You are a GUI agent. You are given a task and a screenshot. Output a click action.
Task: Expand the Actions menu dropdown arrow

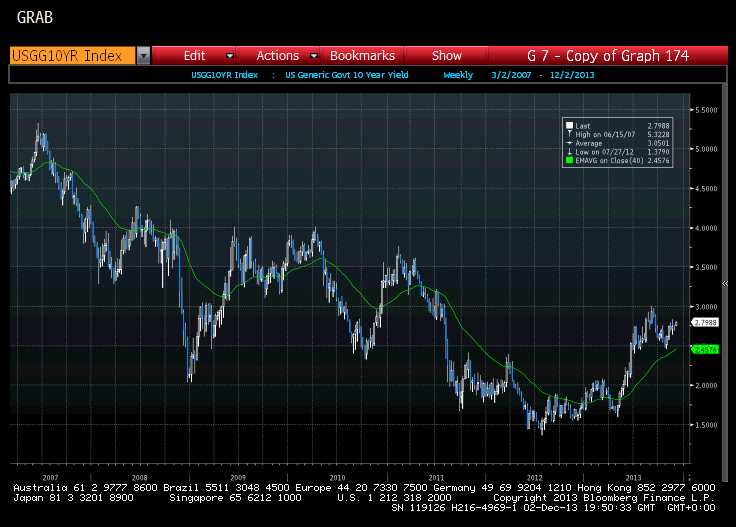(313, 56)
